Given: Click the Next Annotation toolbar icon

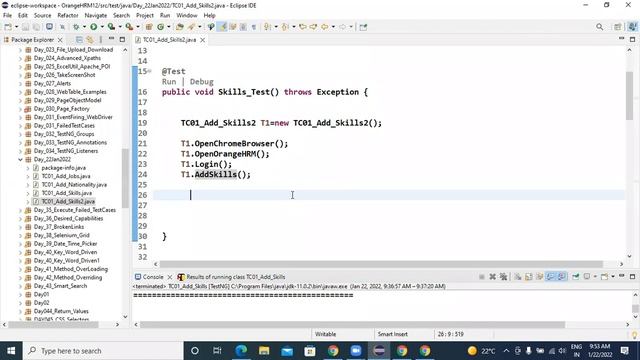Looking at the screenshot, I should 267,27.
